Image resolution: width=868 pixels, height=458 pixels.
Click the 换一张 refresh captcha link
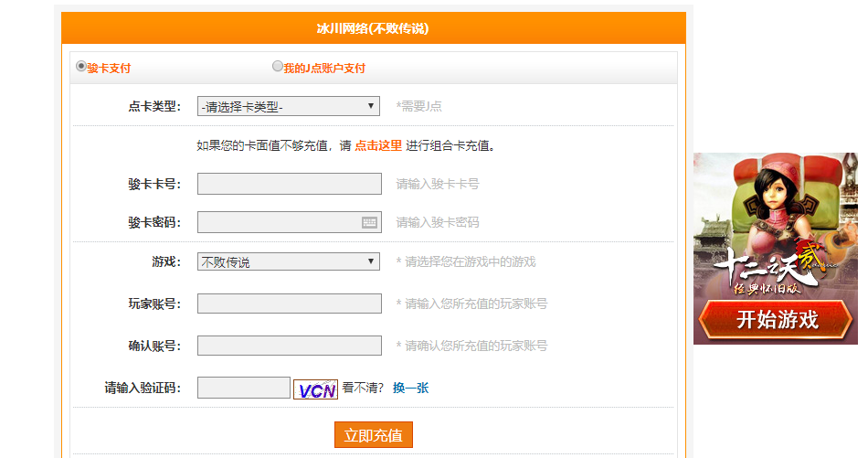point(411,388)
